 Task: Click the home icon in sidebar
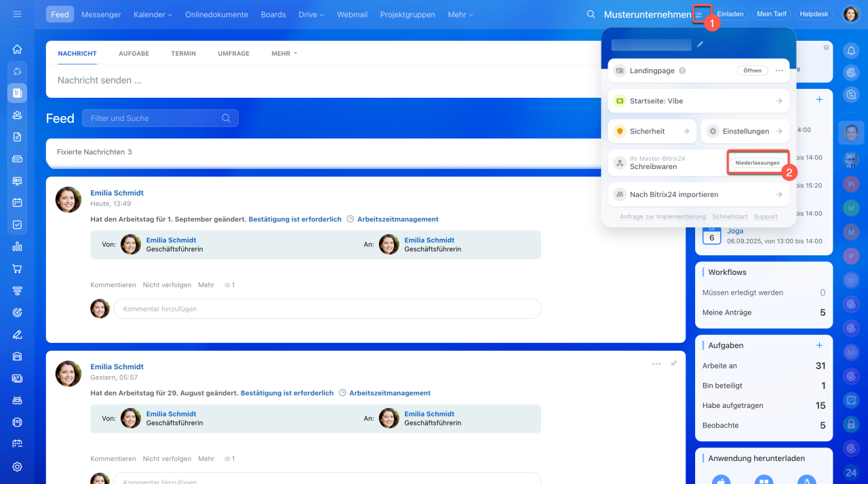[17, 49]
